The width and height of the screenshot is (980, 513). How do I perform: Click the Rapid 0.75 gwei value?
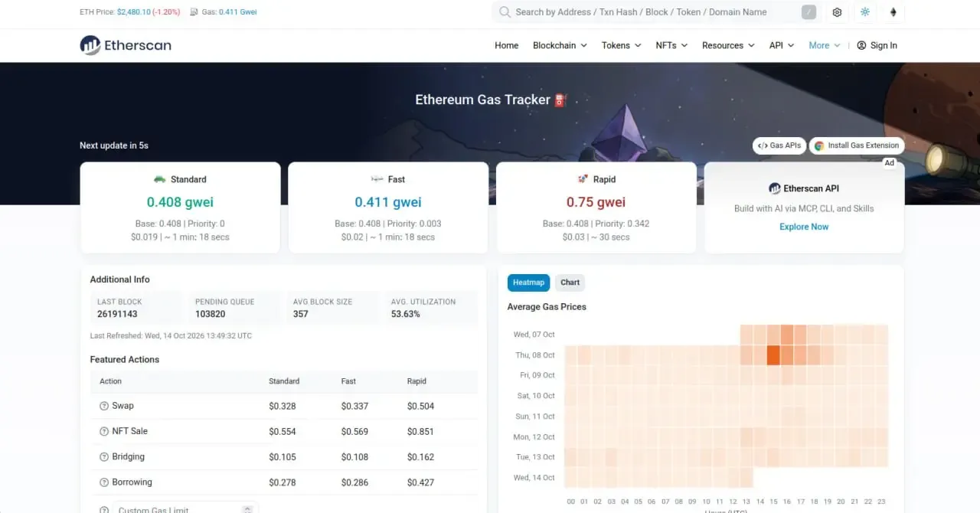[596, 202]
